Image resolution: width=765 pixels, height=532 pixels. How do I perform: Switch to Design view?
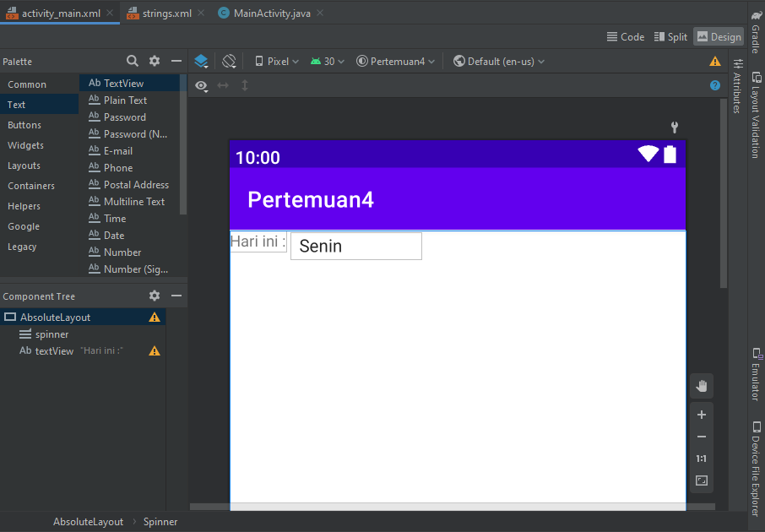(719, 37)
